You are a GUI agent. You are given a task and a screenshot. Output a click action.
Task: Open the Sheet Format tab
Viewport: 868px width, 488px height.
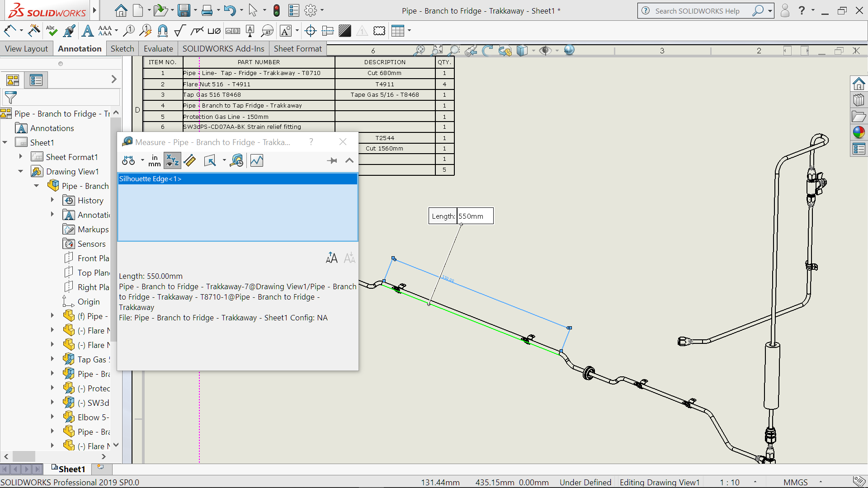[297, 48]
